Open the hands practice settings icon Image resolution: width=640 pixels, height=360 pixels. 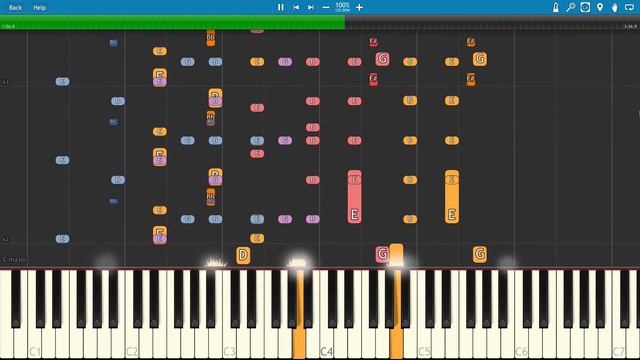(615, 7)
